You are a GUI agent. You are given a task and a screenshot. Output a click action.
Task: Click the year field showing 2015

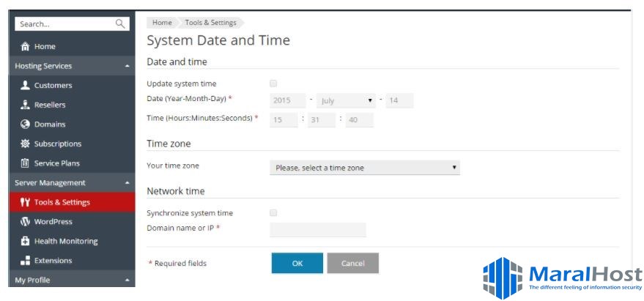pyautogui.click(x=288, y=100)
